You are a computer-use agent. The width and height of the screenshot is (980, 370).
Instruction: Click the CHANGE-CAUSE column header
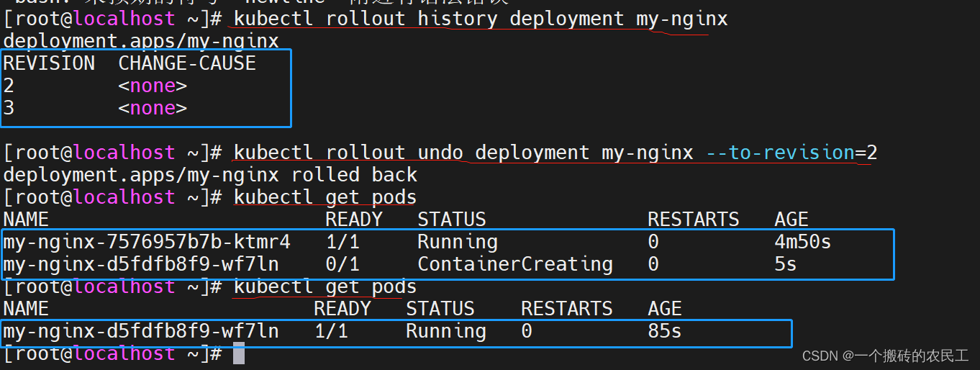pyautogui.click(x=187, y=63)
